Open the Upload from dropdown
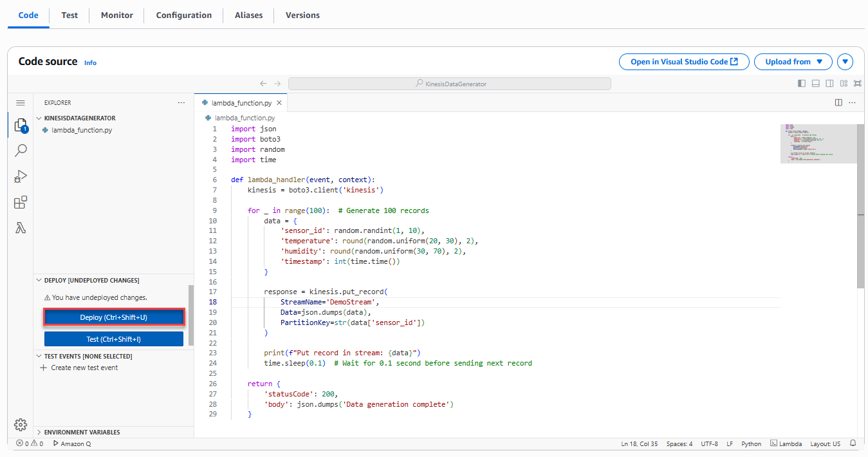 click(793, 62)
